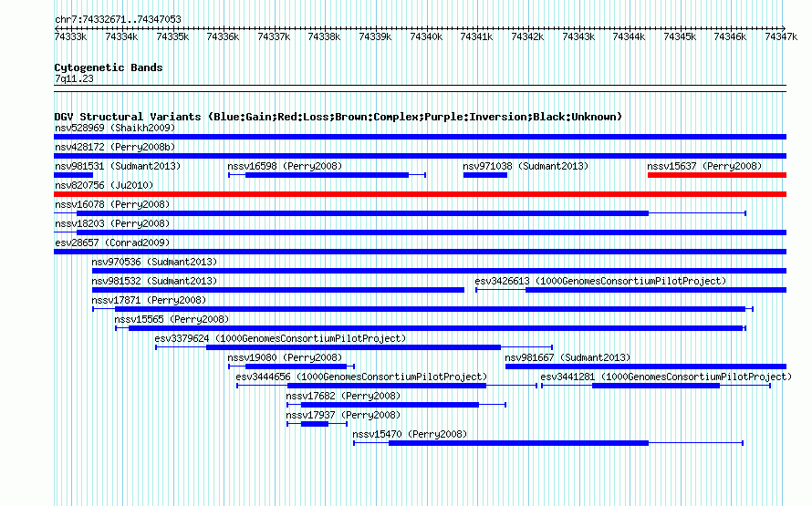Select nssv17871 (Perry2008) label
This screenshot has height=506, width=812.
pyautogui.click(x=149, y=300)
